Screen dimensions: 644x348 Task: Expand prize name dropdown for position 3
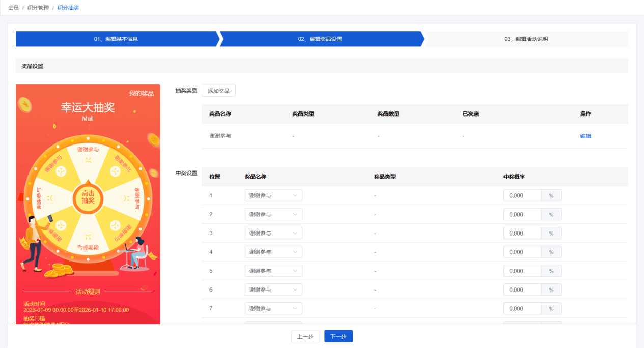point(273,233)
